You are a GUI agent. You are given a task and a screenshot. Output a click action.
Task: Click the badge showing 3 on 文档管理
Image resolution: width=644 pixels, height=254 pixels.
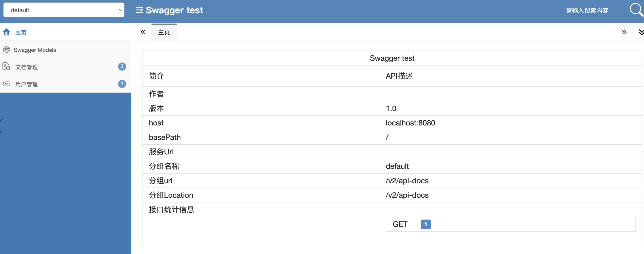122,66
